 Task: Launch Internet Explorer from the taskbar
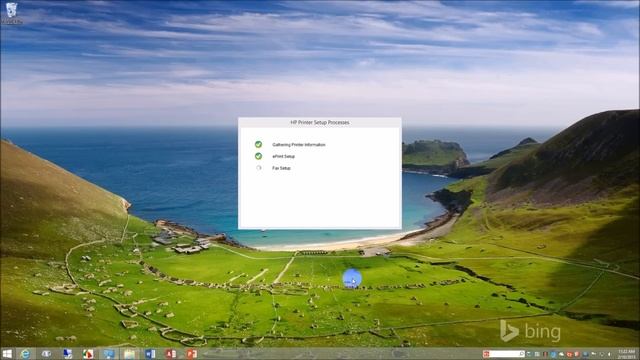click(x=25, y=354)
